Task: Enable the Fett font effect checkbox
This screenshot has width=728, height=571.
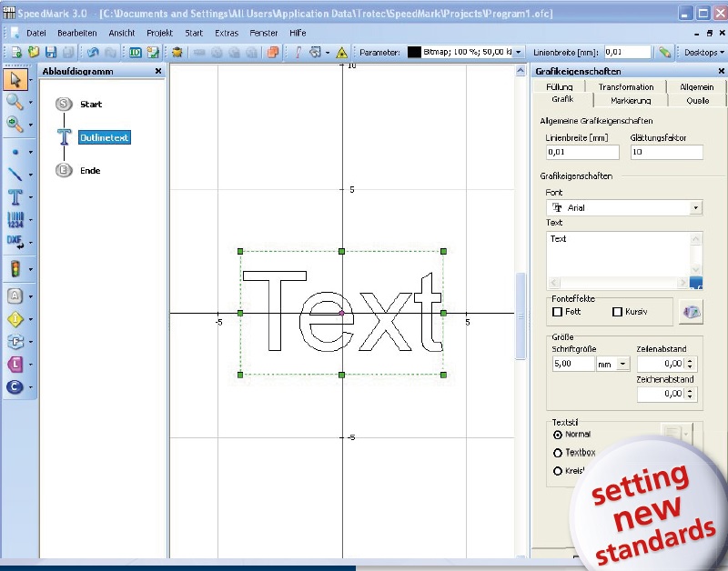Action: point(558,312)
